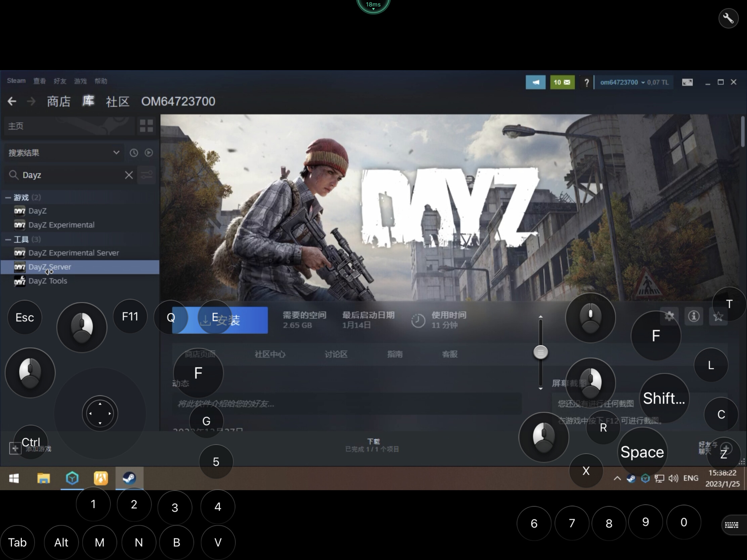Add game to favorites star
This screenshot has width=747, height=560.
click(718, 316)
